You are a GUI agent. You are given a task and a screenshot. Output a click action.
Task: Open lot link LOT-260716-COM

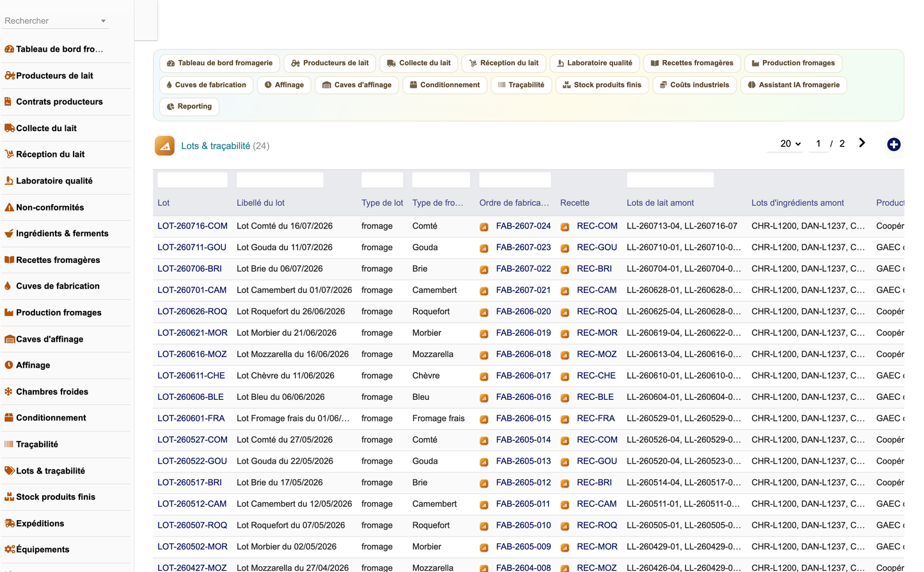tap(192, 226)
